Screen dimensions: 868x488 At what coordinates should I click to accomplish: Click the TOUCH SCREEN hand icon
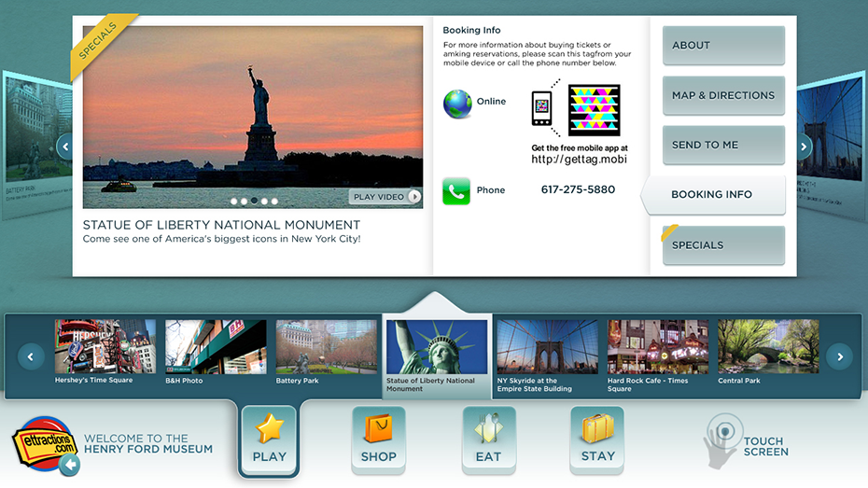coord(721,441)
